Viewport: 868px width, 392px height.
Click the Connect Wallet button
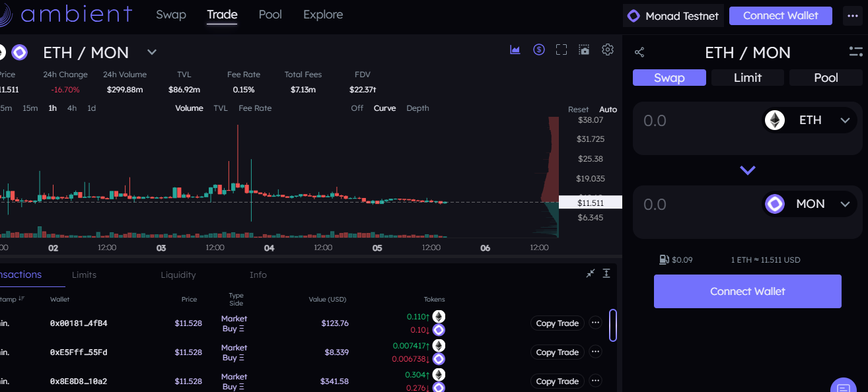747,291
